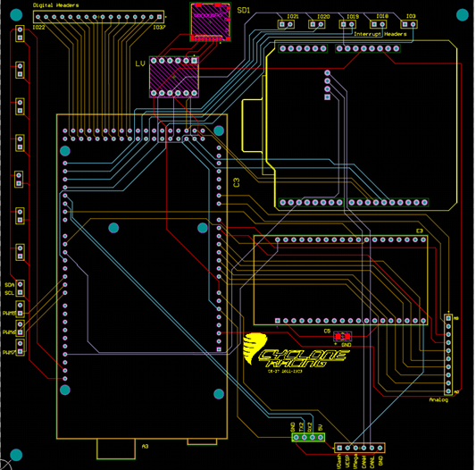
Task: Click the 'C5' capacitor designator
Action: tap(327, 332)
